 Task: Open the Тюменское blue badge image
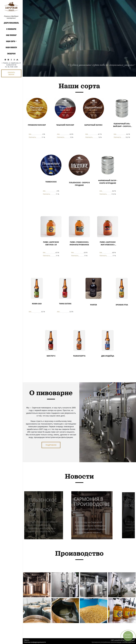[51, 165]
